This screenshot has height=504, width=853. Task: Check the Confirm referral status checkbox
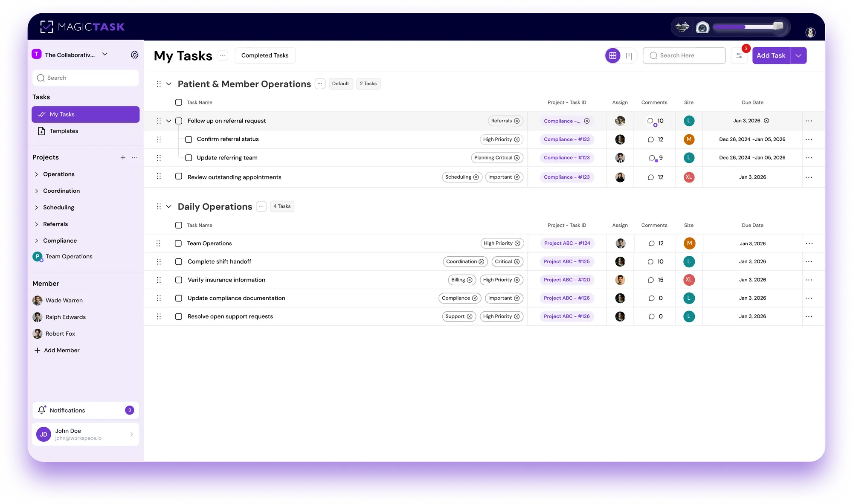coord(189,139)
